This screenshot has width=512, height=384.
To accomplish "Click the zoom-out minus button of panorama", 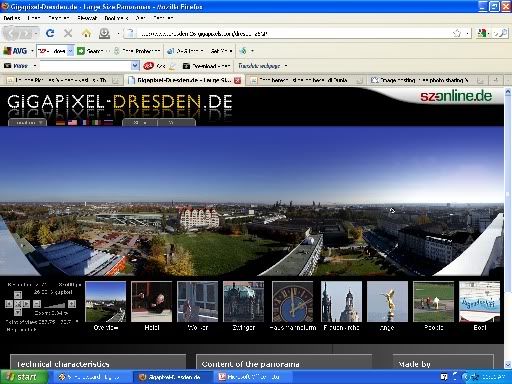I will pyautogui.click(x=37, y=304).
